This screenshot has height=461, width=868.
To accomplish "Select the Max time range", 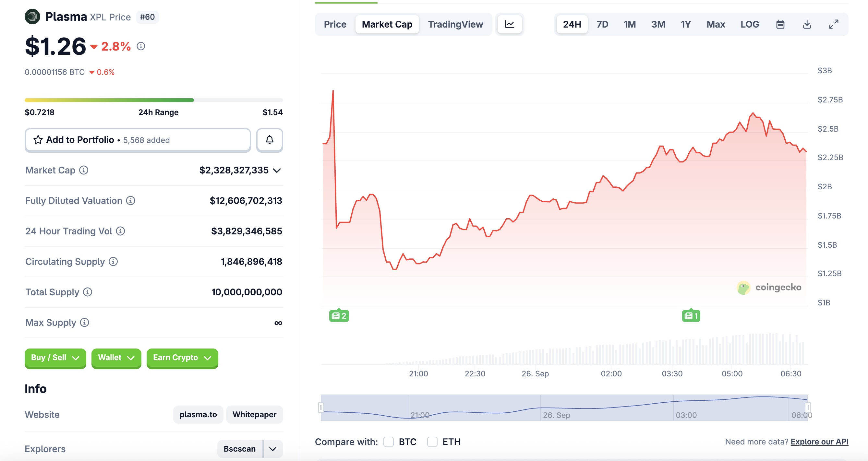I will point(716,24).
